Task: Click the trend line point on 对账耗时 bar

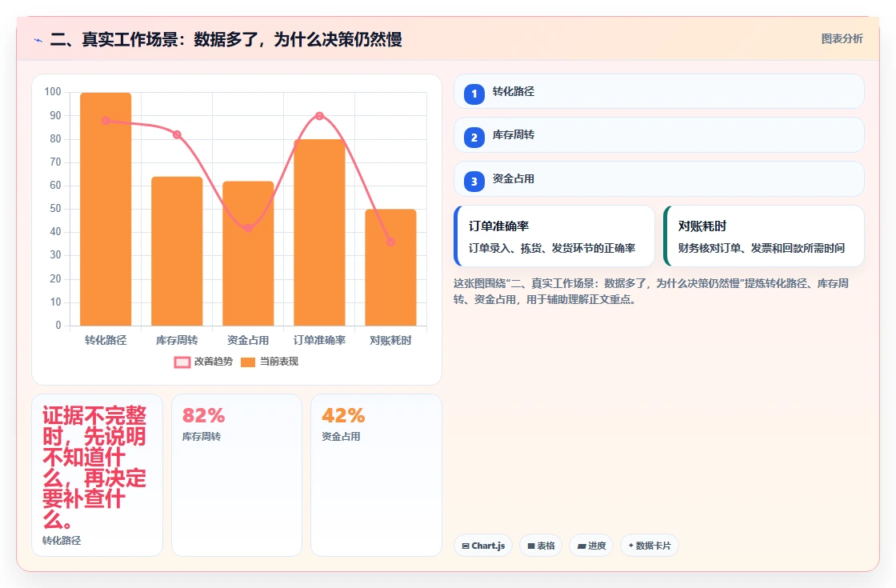Action: 391,242
